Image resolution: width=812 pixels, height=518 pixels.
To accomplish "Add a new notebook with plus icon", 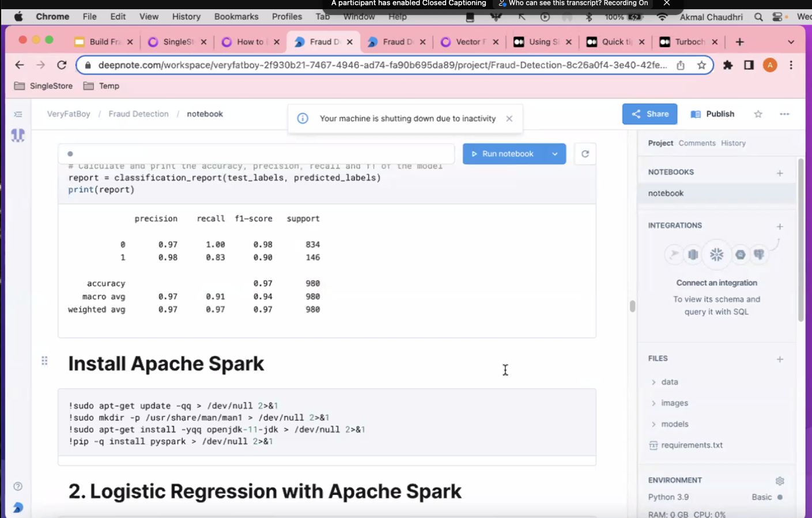I will click(x=780, y=172).
